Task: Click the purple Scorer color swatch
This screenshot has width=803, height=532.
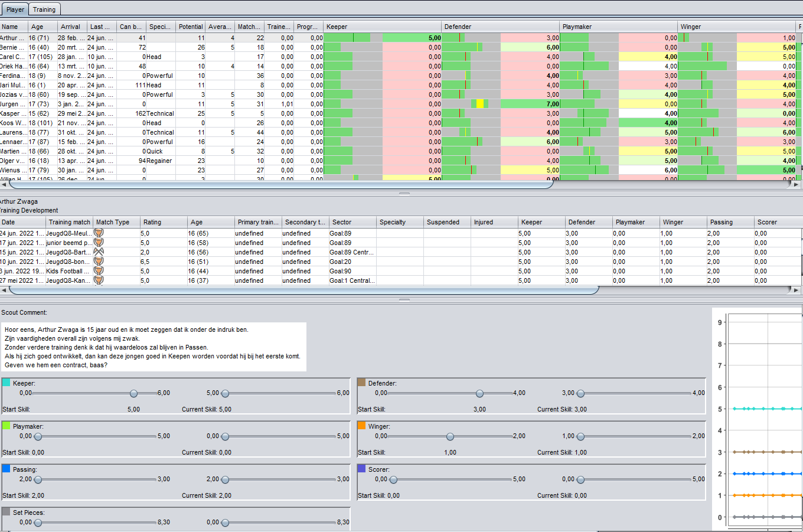Action: point(361,469)
